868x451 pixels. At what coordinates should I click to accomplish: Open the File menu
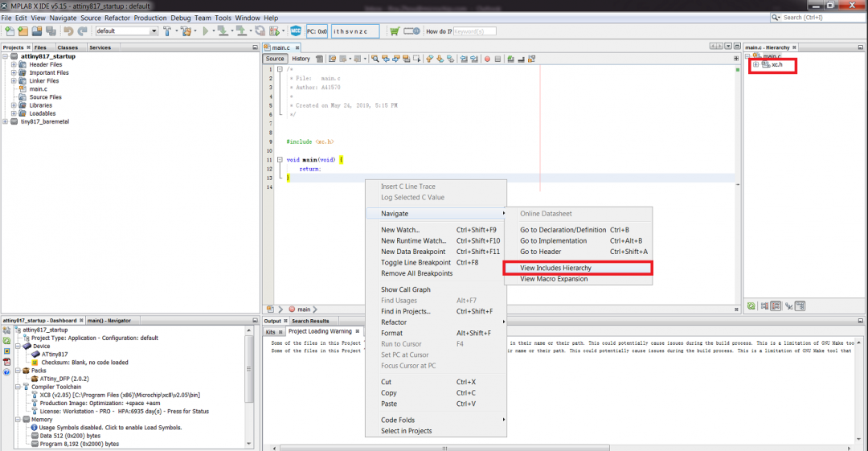coord(6,18)
